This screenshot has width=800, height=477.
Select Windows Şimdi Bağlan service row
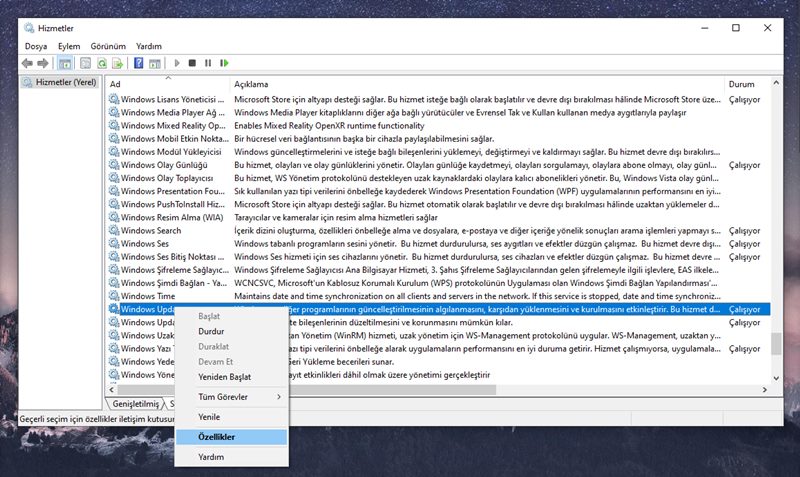coord(439,283)
